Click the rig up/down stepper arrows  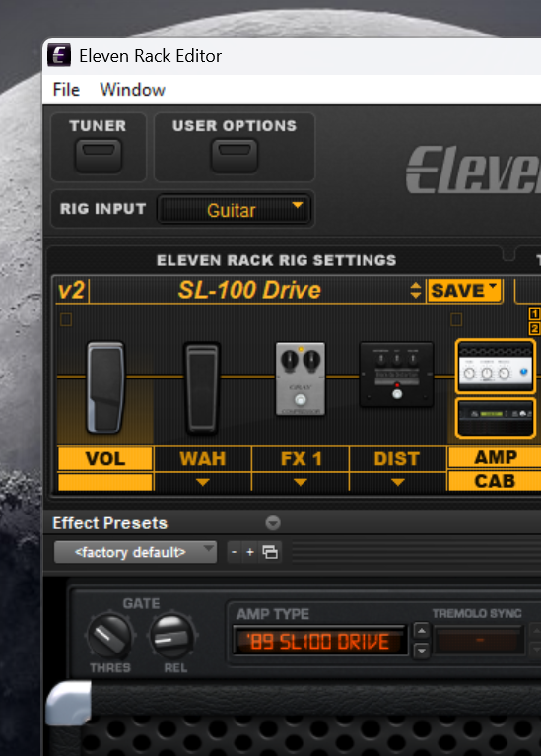(415, 290)
